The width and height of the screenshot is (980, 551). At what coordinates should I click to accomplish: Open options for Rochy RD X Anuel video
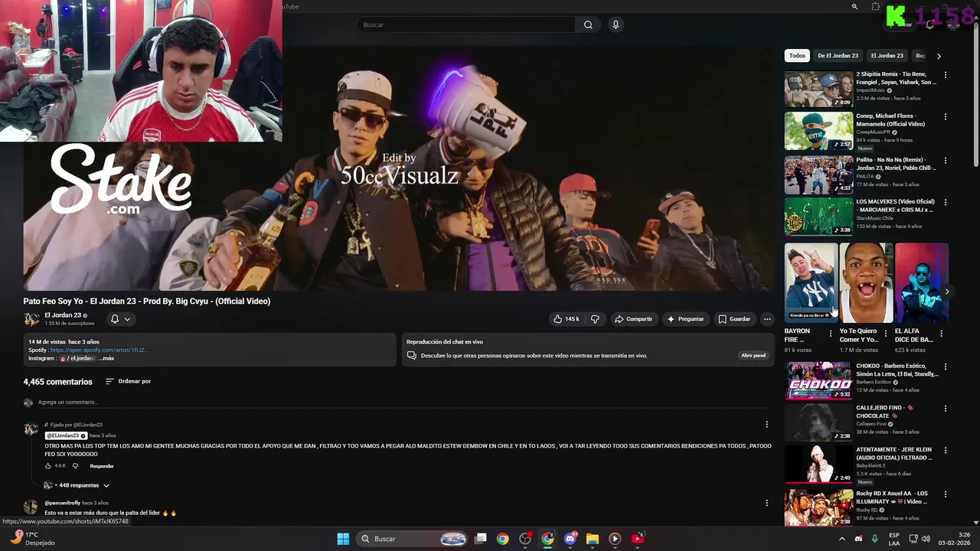(x=946, y=494)
